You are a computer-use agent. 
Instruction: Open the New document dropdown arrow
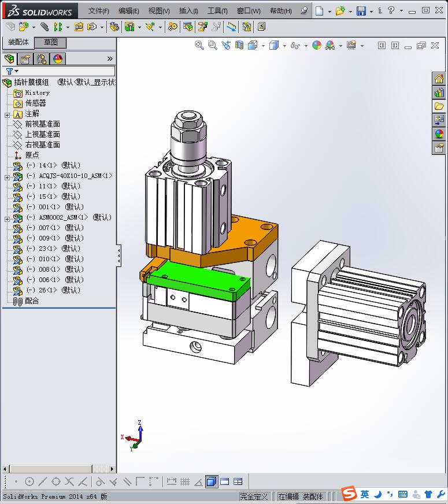[329, 12]
